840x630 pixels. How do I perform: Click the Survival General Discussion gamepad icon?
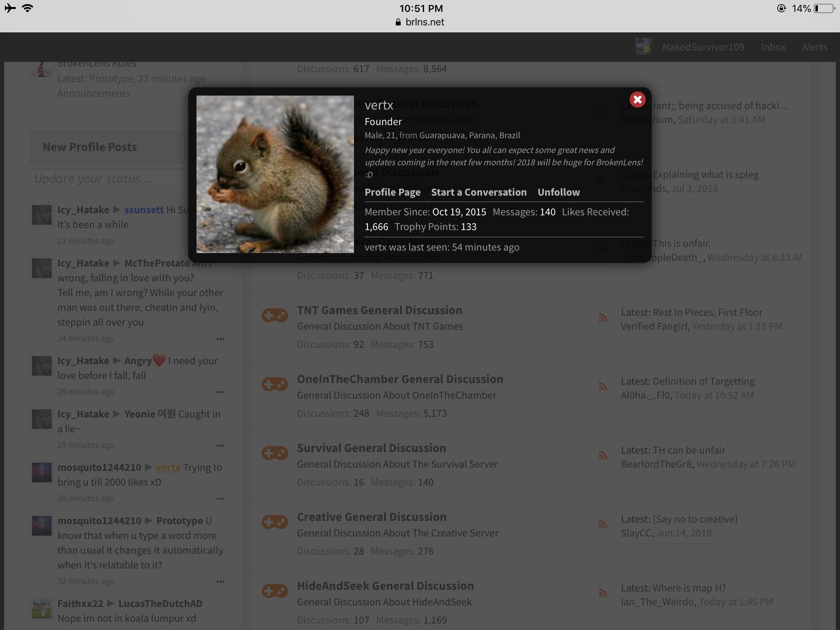pos(275,453)
